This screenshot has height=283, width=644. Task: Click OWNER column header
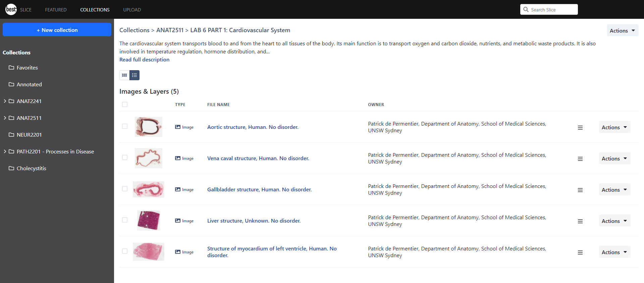(x=376, y=104)
